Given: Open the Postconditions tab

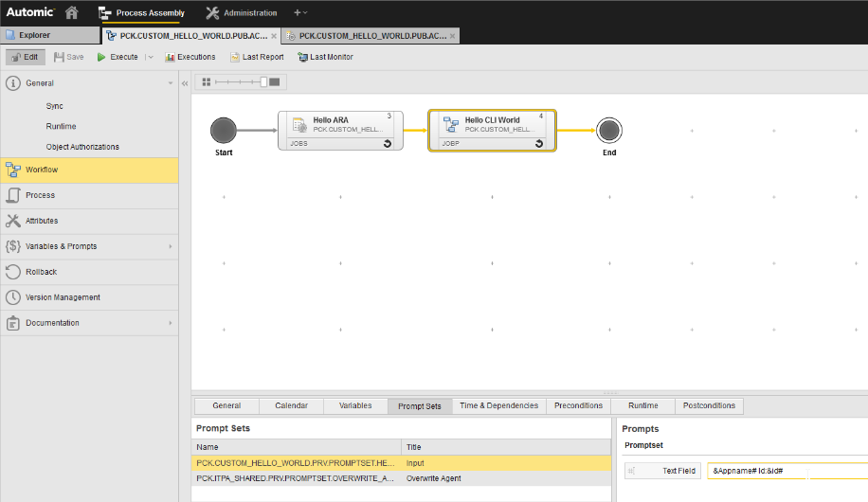Looking at the screenshot, I should pyautogui.click(x=709, y=405).
